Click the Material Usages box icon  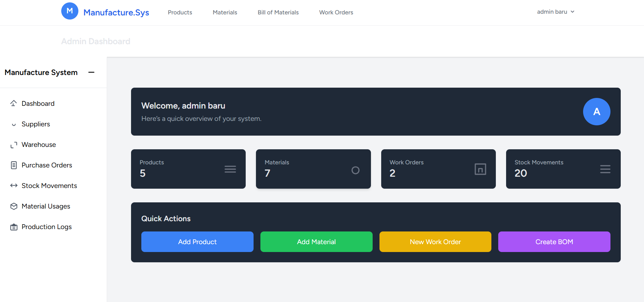click(x=14, y=206)
